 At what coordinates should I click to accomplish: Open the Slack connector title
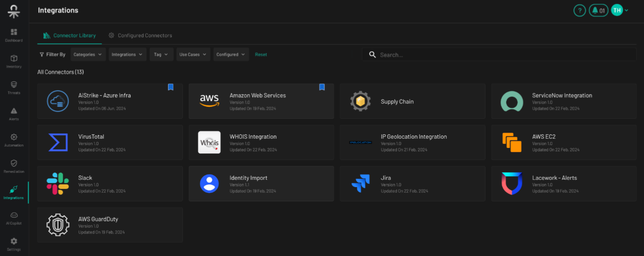[x=85, y=178]
